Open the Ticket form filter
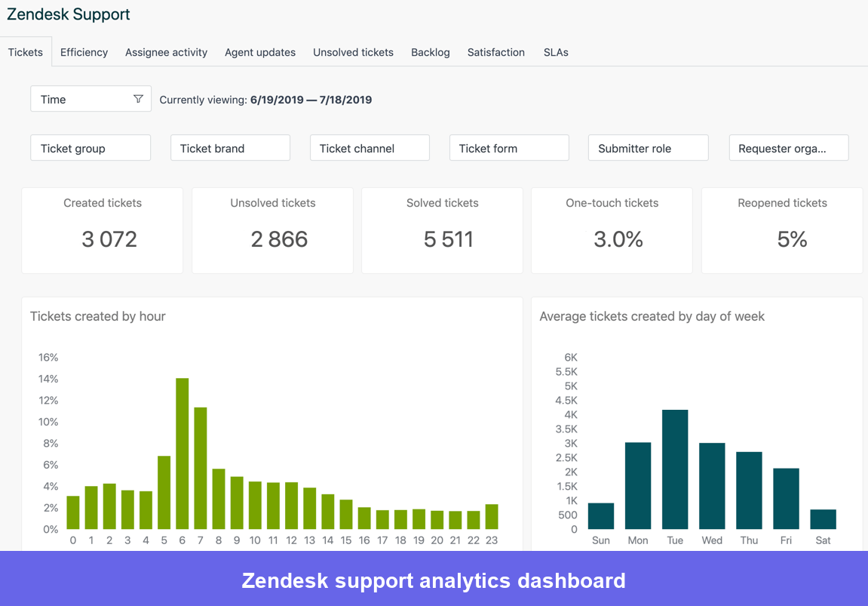This screenshot has height=606, width=868. (509, 148)
